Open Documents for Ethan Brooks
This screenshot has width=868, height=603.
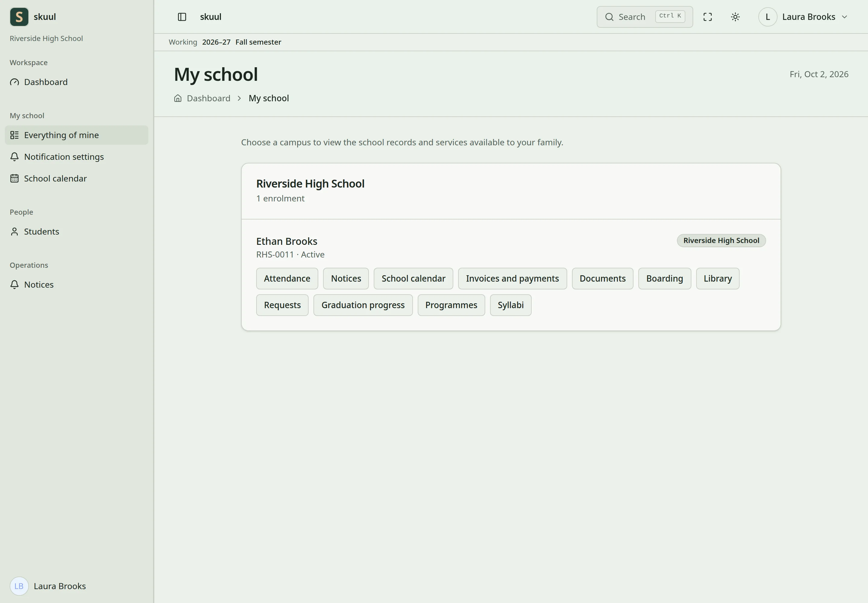[602, 279]
